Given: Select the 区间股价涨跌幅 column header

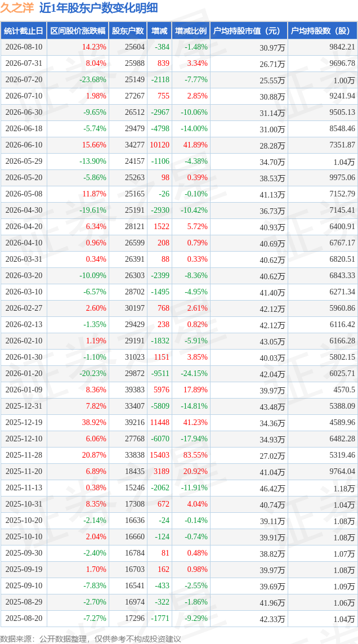Looking at the screenshot, I should tap(78, 31).
